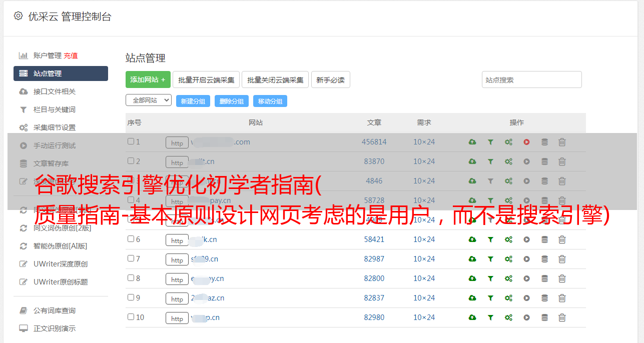Image resolution: width=644 pixels, height=343 pixels.
Task: Click the database icon in row 7
Action: 544,259
